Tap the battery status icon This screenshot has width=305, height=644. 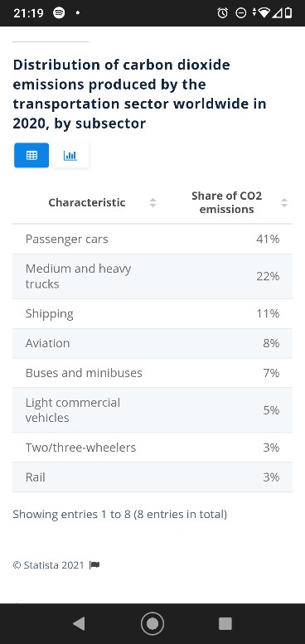(288, 13)
